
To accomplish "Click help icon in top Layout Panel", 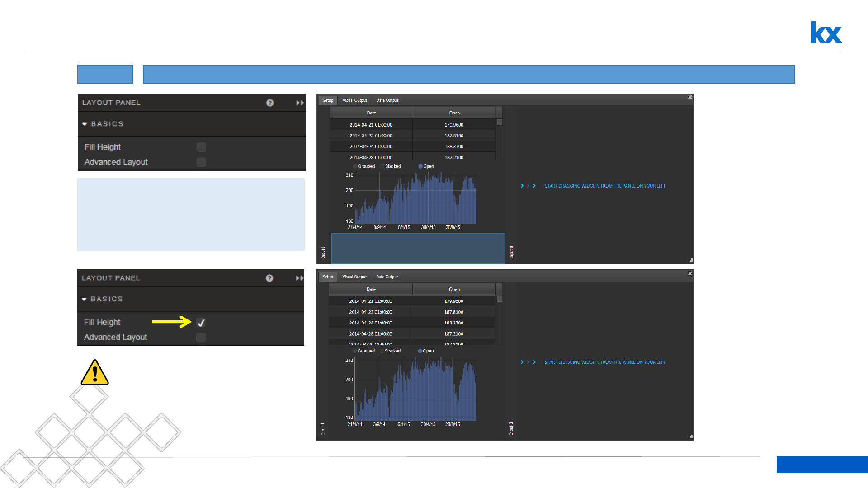I will [x=270, y=103].
